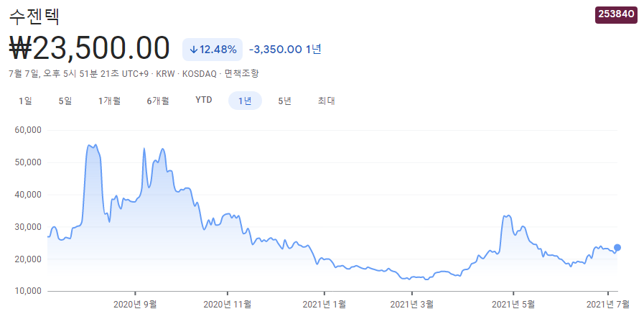644x319 pixels.
Task: Click the 50,000 y-axis label
Action: pyautogui.click(x=28, y=162)
